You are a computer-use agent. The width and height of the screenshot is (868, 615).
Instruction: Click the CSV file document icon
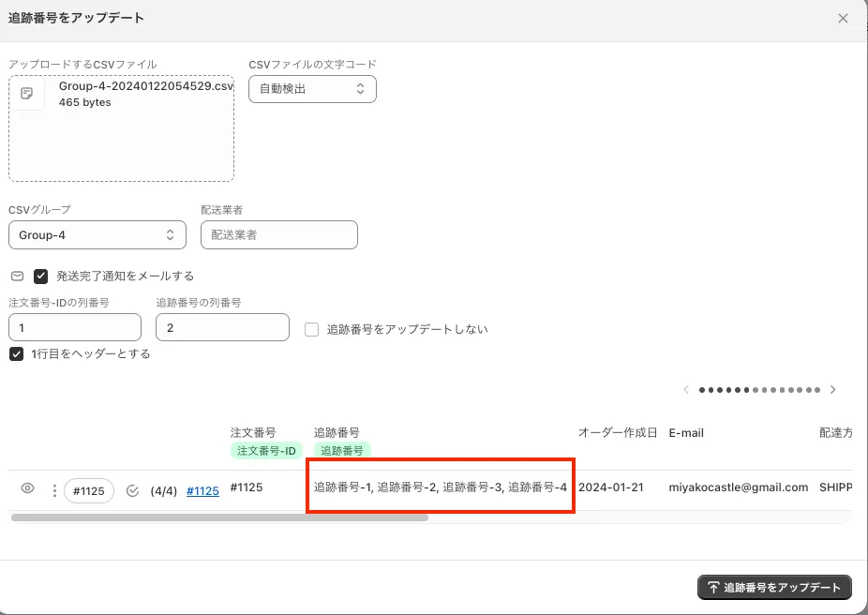27,94
